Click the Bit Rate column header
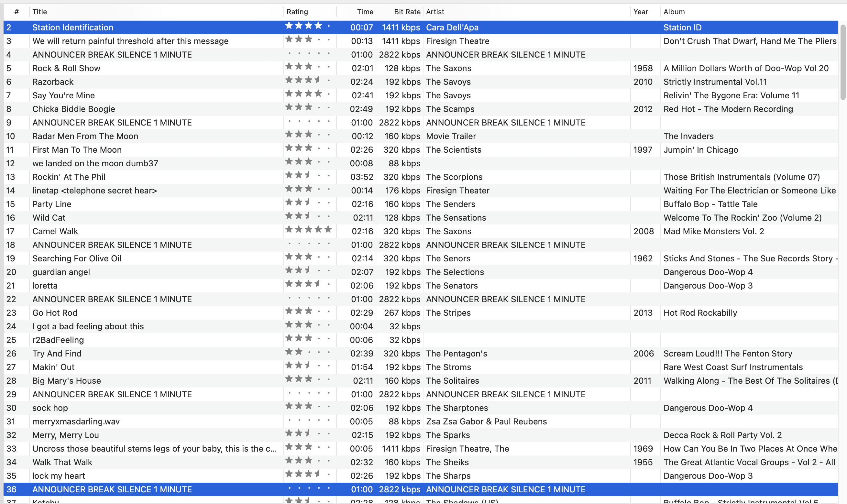 click(x=407, y=12)
